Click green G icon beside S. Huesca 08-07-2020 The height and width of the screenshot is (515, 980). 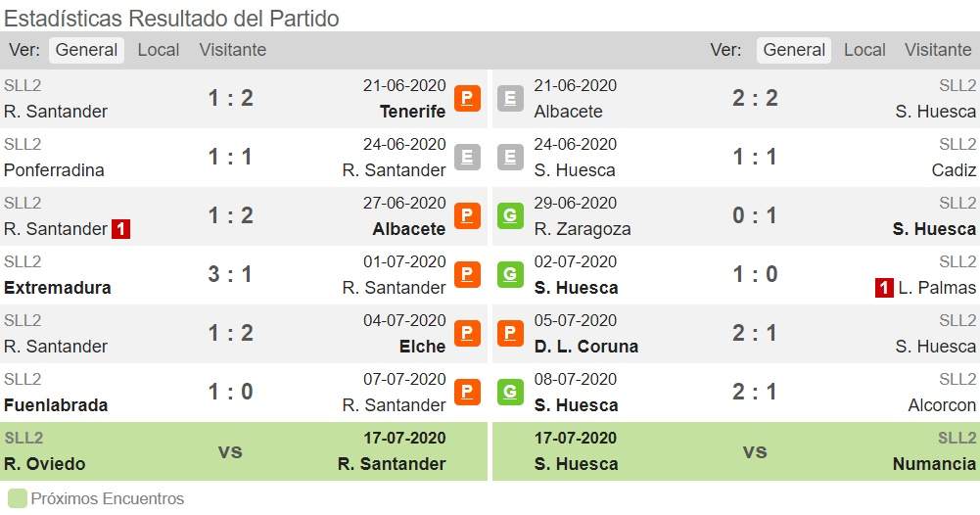(510, 392)
